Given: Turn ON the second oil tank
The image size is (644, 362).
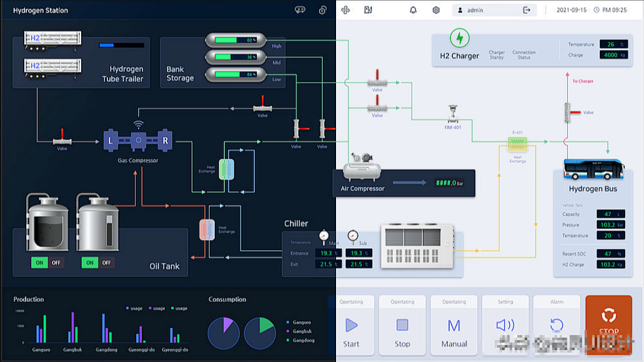Looking at the screenshot, I should tap(89, 263).
